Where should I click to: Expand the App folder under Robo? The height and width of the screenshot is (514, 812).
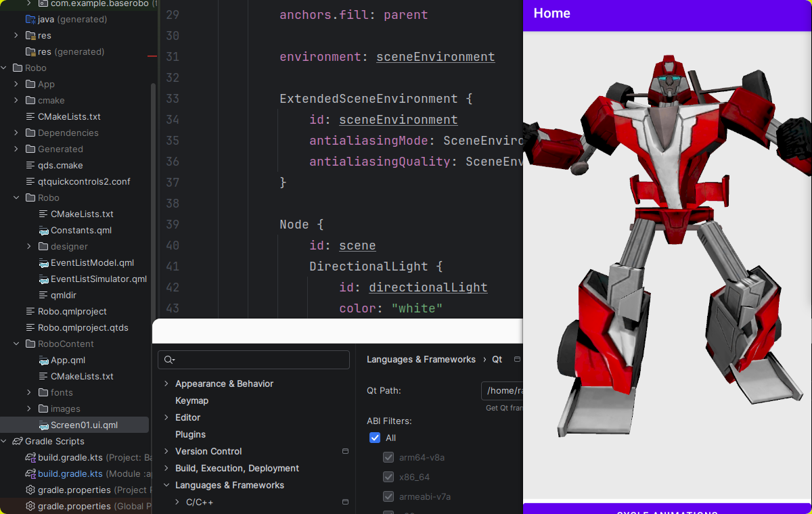coord(16,84)
